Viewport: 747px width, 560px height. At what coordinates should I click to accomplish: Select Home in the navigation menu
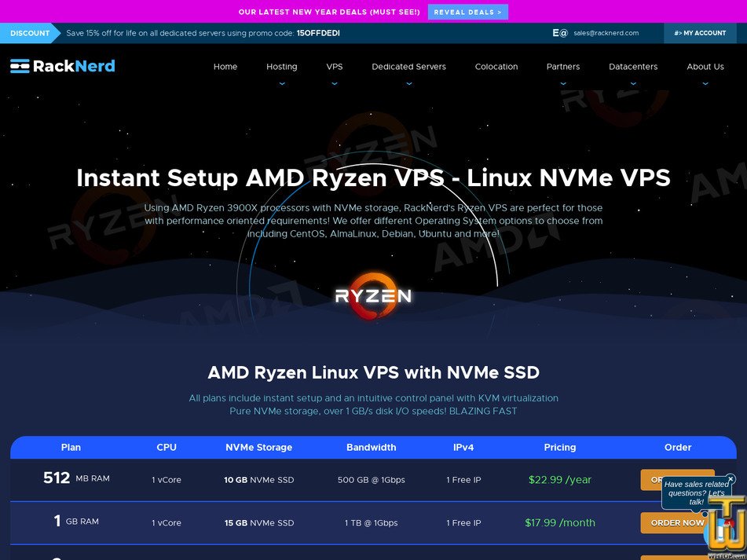click(225, 67)
